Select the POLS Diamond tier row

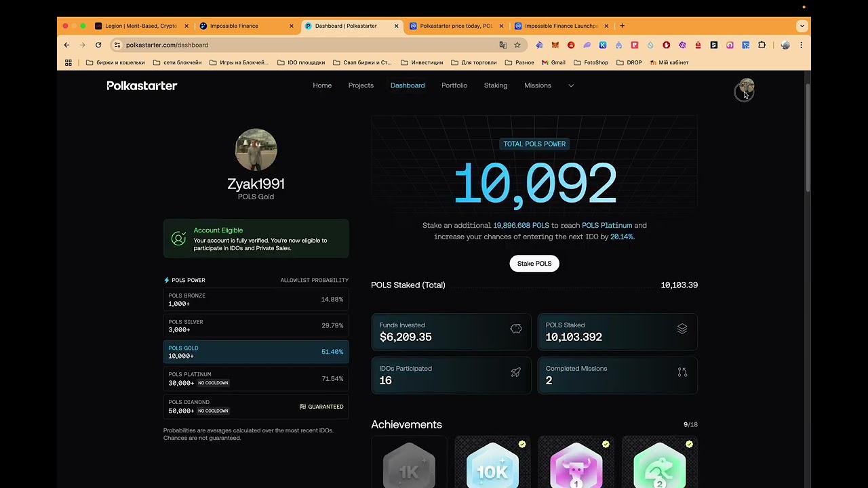tap(256, 407)
